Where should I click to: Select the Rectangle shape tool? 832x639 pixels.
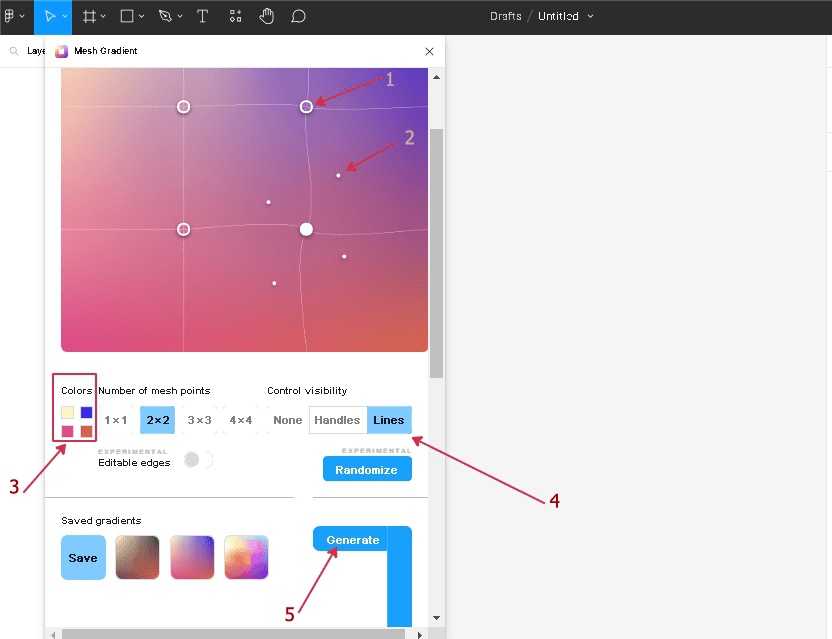[127, 16]
